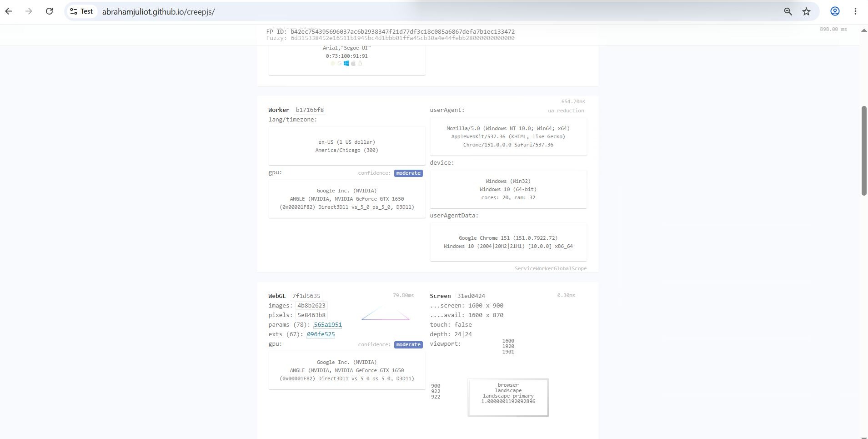The height and width of the screenshot is (439, 868).
Task: Open WebGL params hash 565a1951
Action: [x=328, y=325]
